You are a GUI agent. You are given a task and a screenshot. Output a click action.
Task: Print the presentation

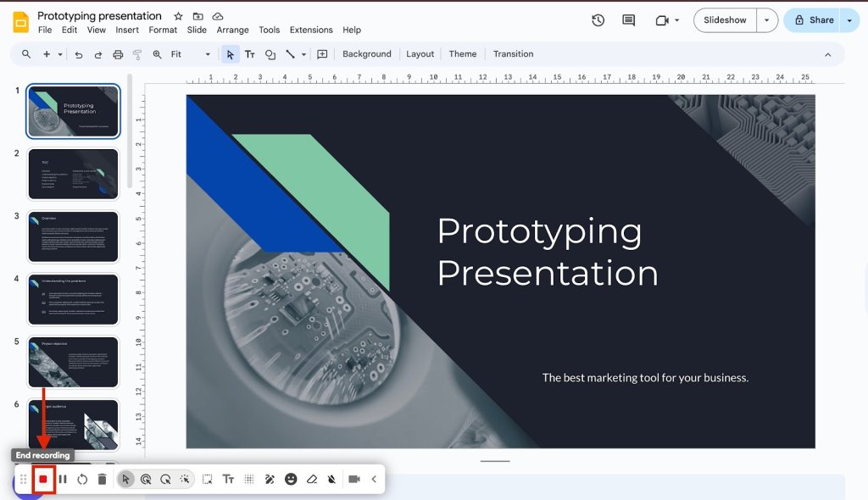pos(118,54)
